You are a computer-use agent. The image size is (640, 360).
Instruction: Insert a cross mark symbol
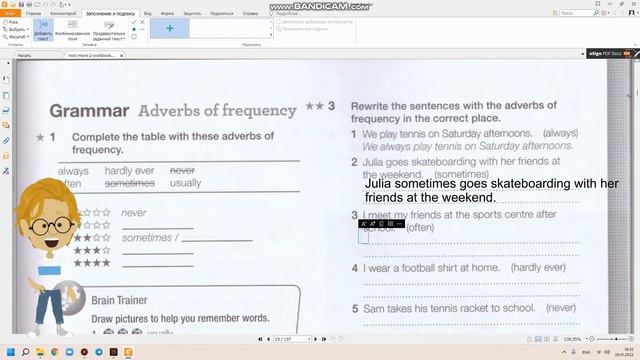click(x=142, y=22)
